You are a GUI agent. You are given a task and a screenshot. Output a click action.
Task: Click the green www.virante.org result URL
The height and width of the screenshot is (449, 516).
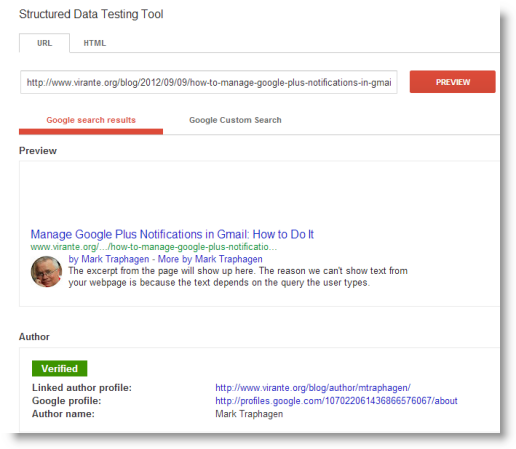pos(154,247)
